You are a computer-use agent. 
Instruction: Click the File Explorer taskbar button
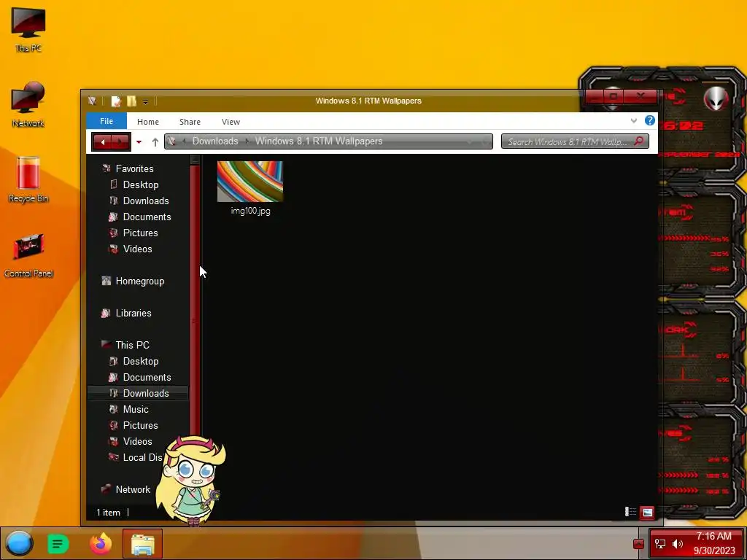(142, 543)
